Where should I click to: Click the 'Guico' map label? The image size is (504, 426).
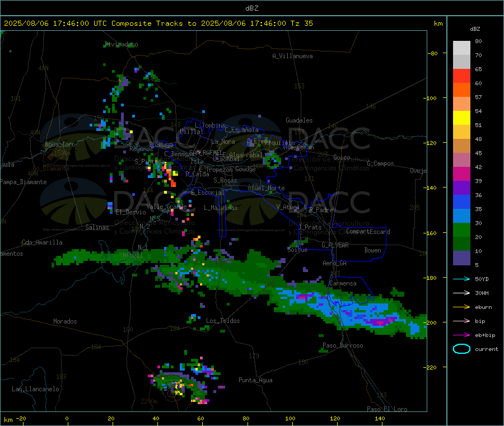point(342,157)
